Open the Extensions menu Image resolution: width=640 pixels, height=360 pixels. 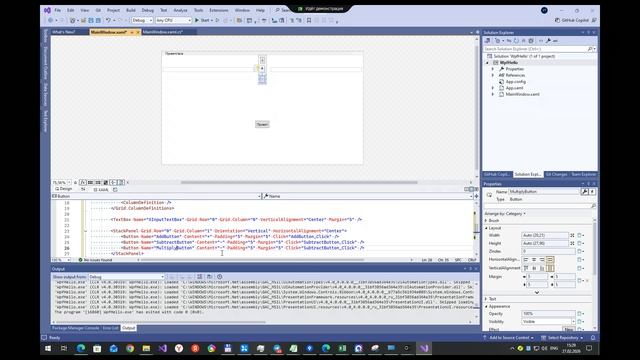[219, 10]
